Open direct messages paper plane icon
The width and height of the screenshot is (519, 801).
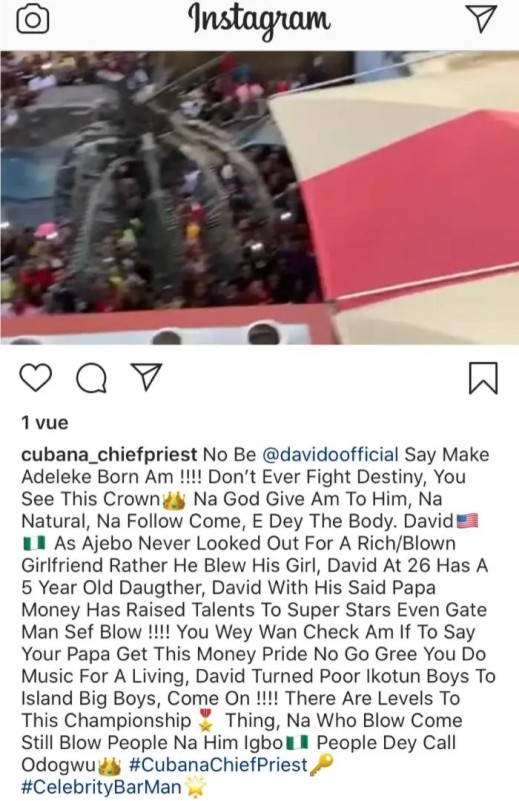point(481,19)
